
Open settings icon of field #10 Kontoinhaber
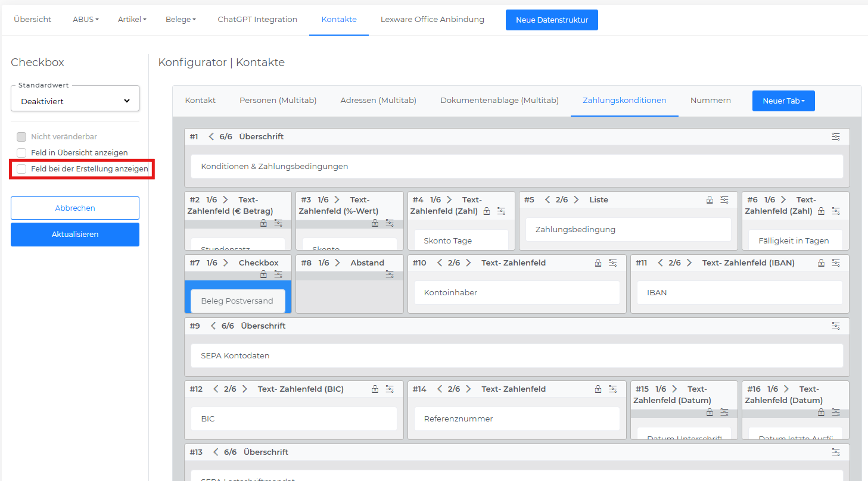coord(612,263)
